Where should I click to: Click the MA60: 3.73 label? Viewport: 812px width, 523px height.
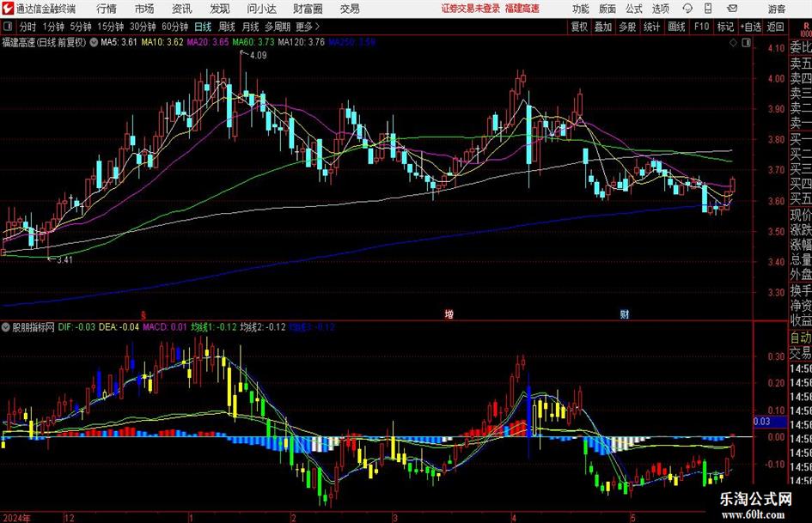[253, 42]
